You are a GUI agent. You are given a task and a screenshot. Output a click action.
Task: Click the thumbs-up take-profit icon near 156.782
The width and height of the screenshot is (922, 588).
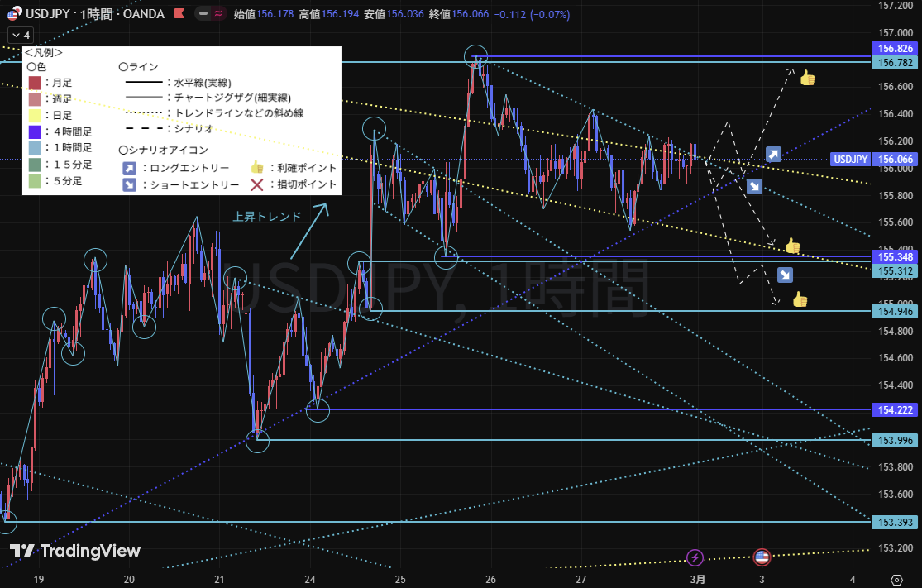(x=807, y=79)
